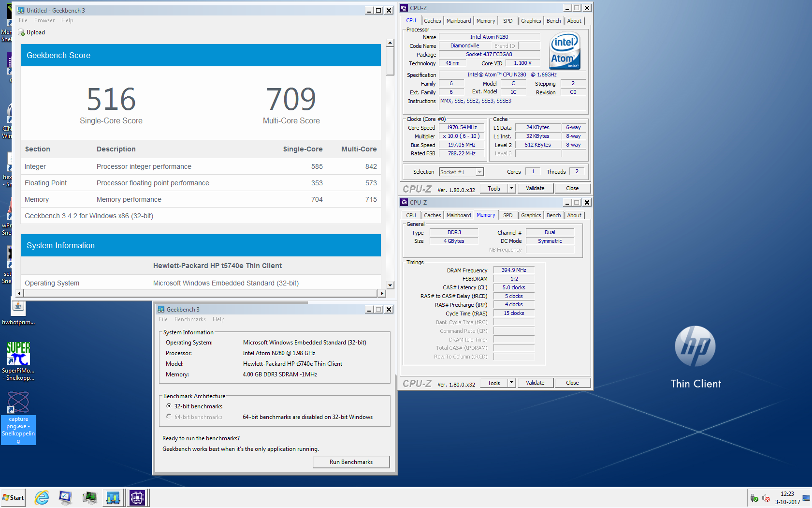Open About tab in lower CPU-Z window
Viewport: 812px width, 508px height.
pyautogui.click(x=574, y=215)
